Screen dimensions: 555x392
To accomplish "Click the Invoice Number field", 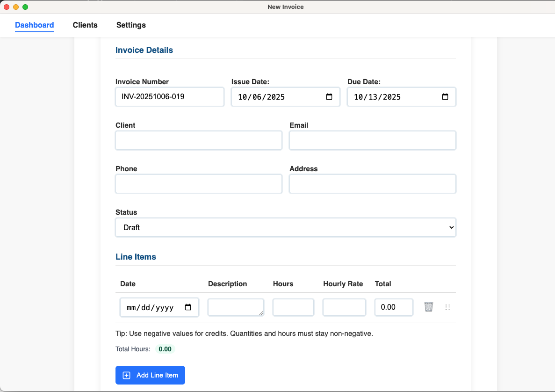I will (169, 97).
